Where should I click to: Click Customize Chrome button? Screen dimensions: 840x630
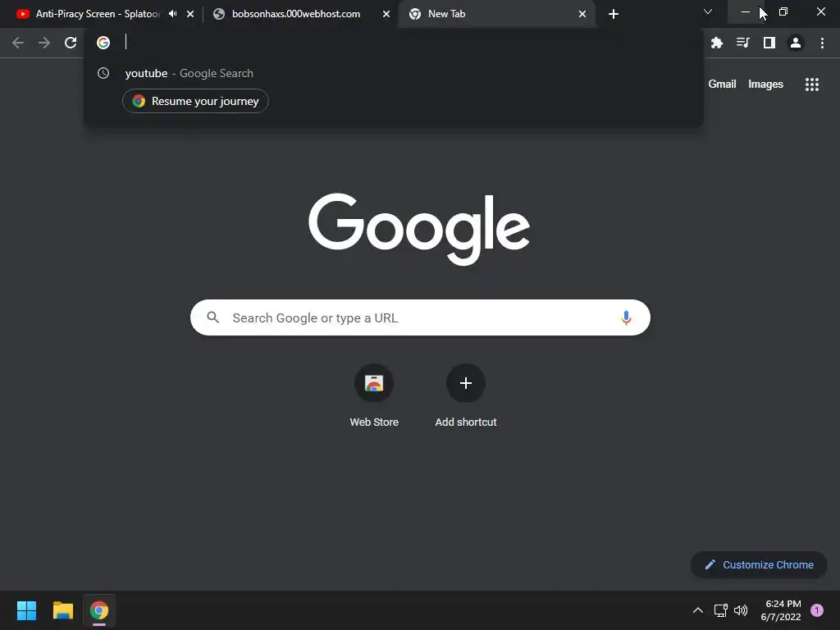[x=759, y=564]
